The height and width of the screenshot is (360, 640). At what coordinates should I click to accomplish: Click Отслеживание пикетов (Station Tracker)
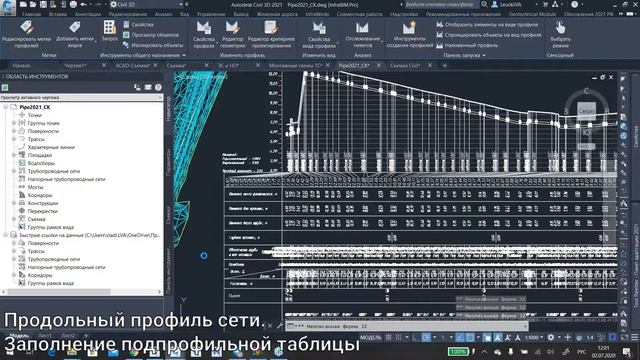362,34
